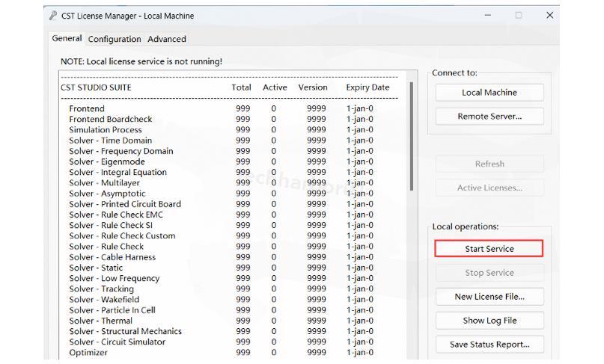Click the license list vertical scrollbar
Image resolution: width=604 pixels, height=364 pixels.
[x=412, y=135]
